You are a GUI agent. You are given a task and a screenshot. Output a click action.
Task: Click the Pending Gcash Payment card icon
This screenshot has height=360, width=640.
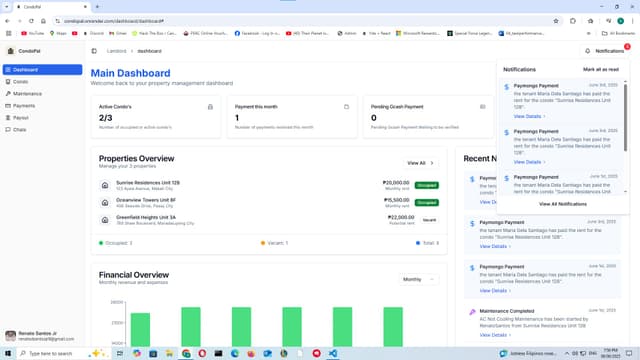tap(483, 107)
